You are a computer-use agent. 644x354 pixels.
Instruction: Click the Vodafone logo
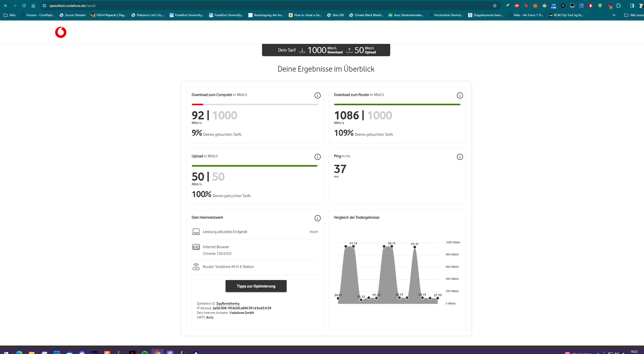pos(61,32)
